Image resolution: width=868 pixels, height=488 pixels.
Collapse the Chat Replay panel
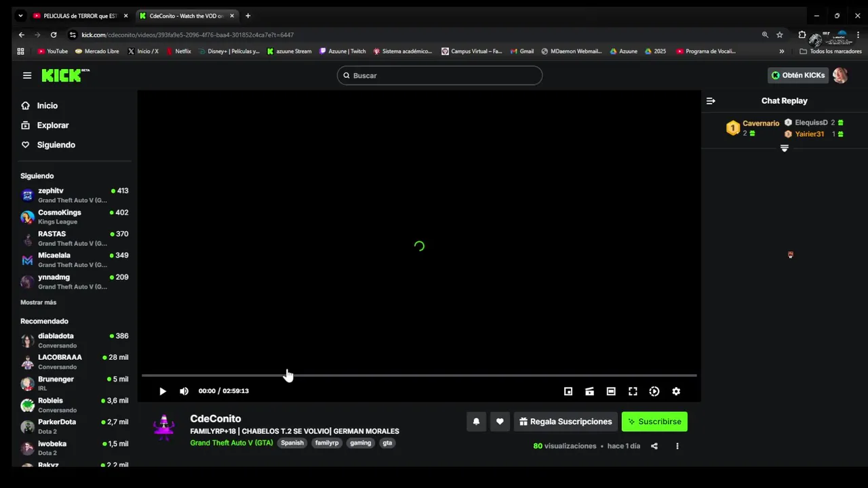click(x=711, y=101)
